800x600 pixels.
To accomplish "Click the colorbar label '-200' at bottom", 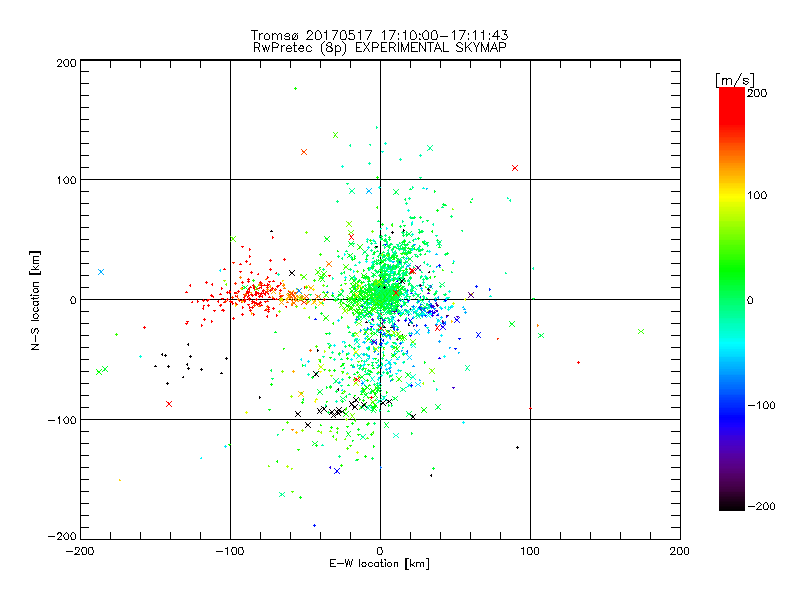I will pyautogui.click(x=761, y=506).
